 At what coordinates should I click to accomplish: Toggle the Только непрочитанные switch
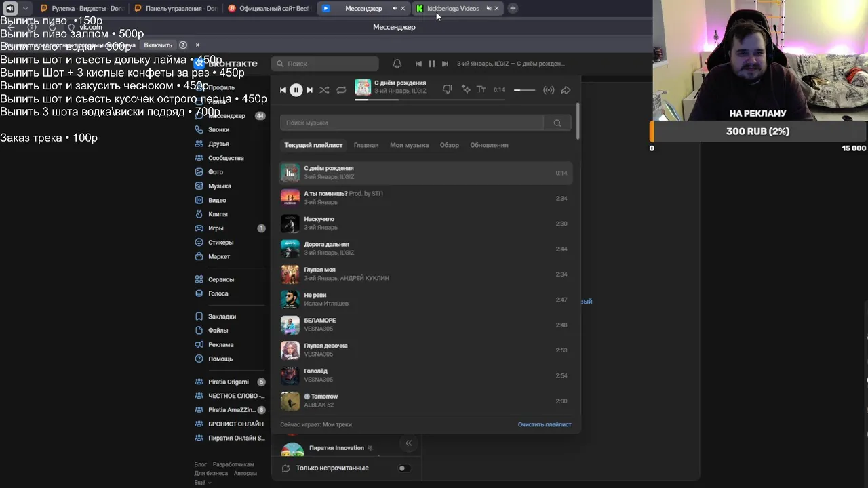pos(403,468)
